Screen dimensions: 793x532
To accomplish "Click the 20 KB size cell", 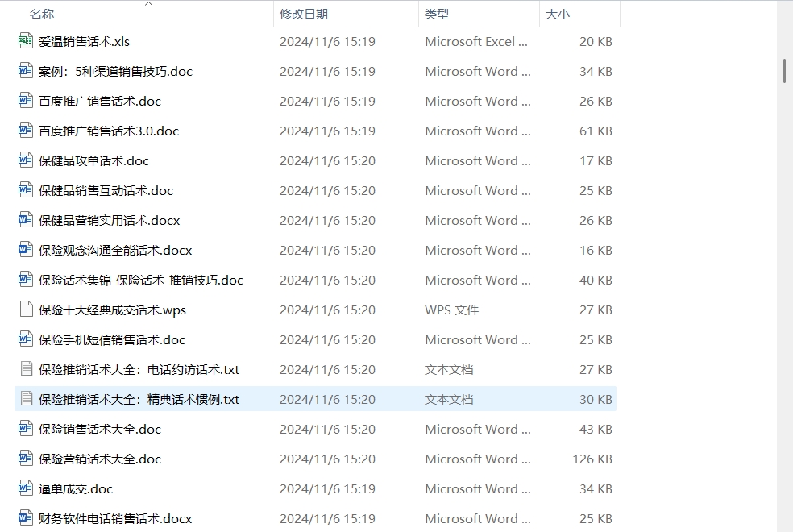I will point(596,41).
